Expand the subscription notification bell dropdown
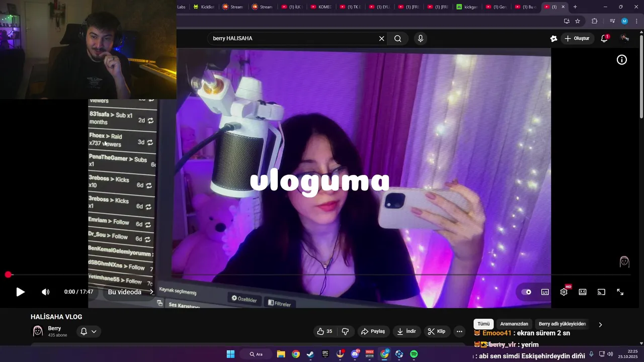 point(89,331)
